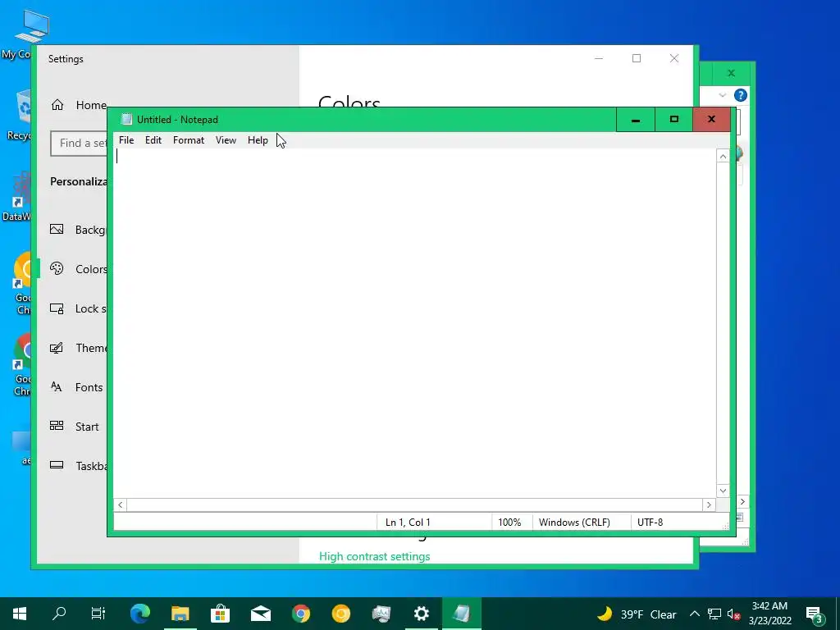Open the 39°F Clear weather widget
Screen dimensions: 840x630
637,614
